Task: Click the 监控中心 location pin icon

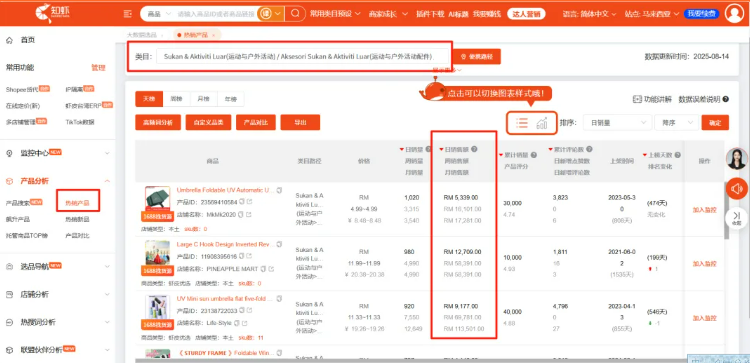Action: pos(9,154)
